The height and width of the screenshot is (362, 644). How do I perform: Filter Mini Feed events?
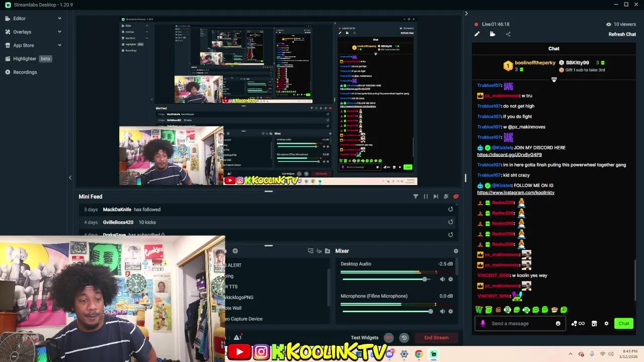[416, 197]
